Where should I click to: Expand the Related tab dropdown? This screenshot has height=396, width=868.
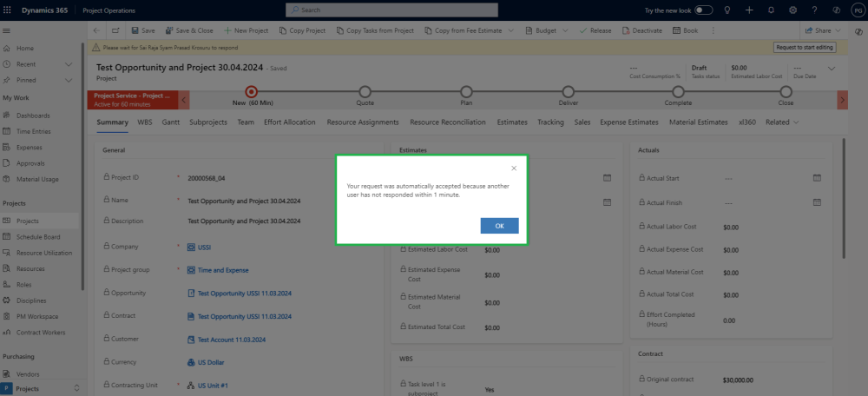pyautogui.click(x=782, y=122)
